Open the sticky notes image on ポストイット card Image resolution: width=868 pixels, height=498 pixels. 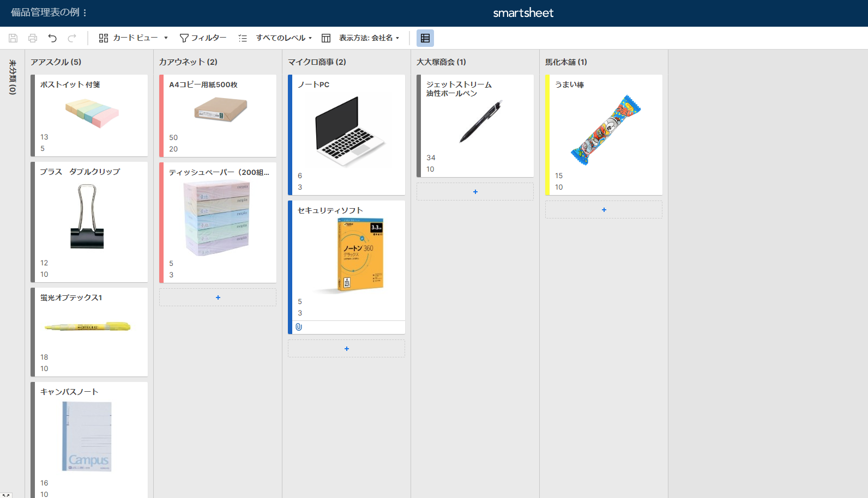92,113
